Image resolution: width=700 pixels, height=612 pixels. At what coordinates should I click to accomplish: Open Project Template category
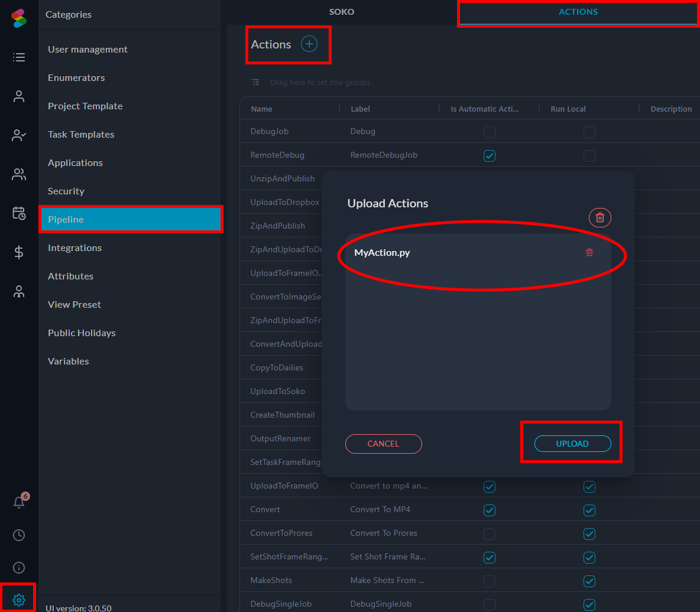pos(85,106)
